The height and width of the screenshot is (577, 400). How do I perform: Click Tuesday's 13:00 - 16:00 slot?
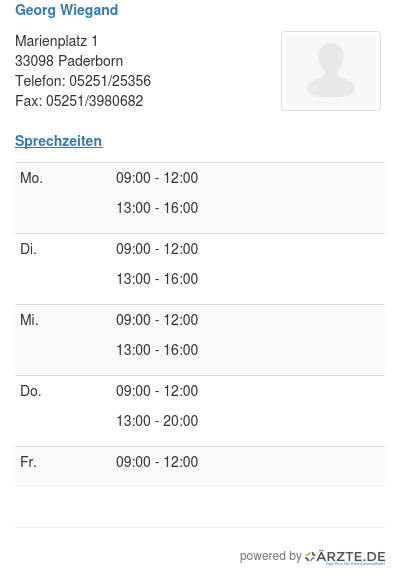(x=157, y=279)
